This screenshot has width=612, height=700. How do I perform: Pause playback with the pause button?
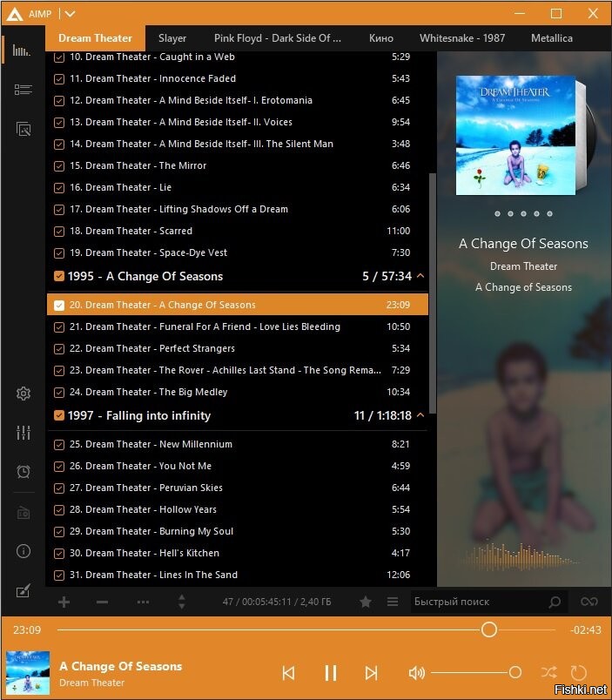point(330,673)
